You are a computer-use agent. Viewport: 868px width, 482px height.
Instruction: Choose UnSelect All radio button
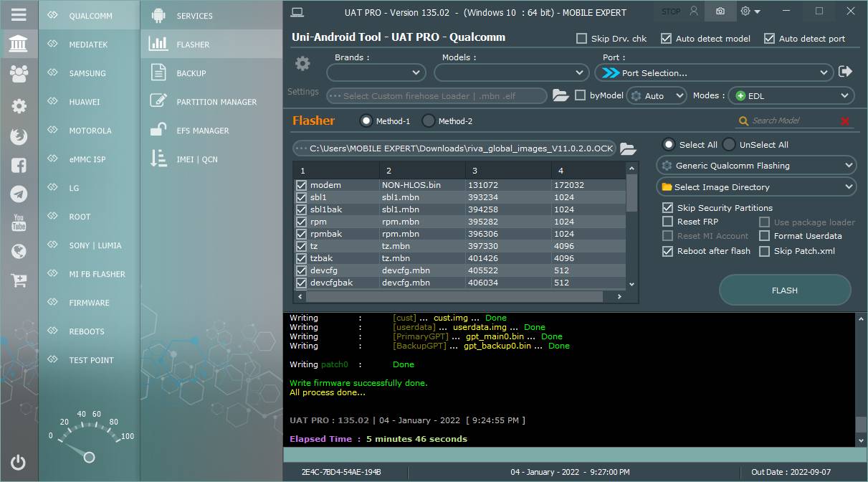click(x=729, y=144)
